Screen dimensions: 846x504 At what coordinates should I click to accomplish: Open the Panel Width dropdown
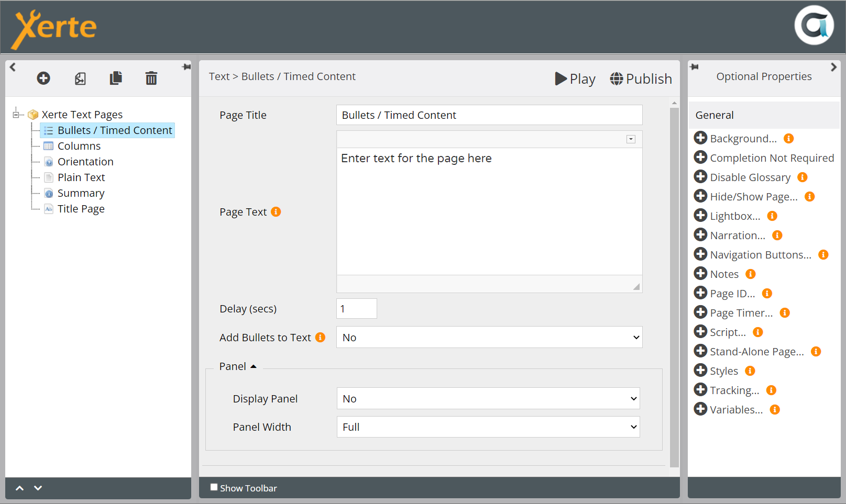click(488, 427)
